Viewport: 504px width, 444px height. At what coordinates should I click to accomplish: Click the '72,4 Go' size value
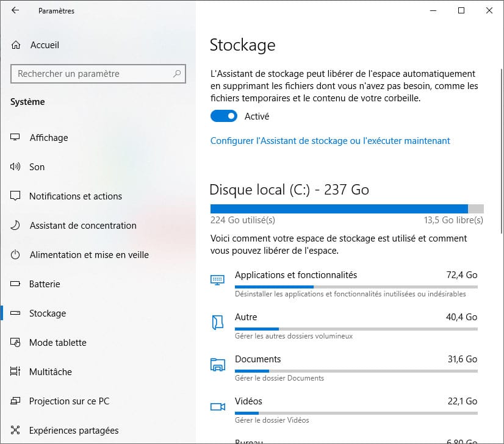[461, 275]
